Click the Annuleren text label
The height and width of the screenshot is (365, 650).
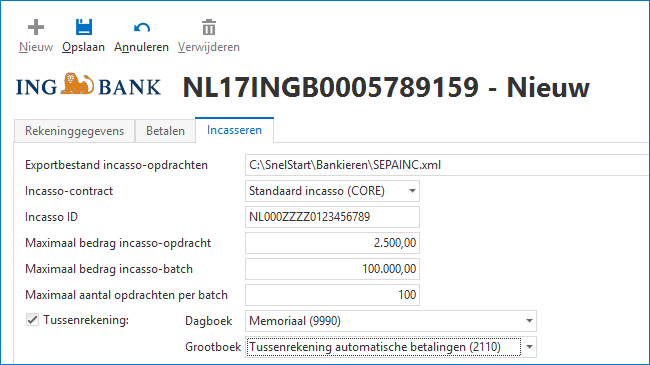coord(141,47)
